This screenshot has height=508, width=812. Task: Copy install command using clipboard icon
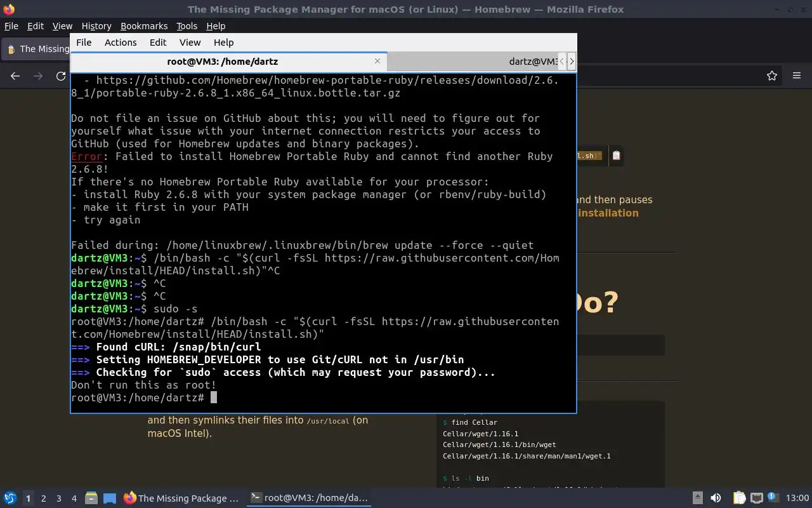[x=616, y=156]
